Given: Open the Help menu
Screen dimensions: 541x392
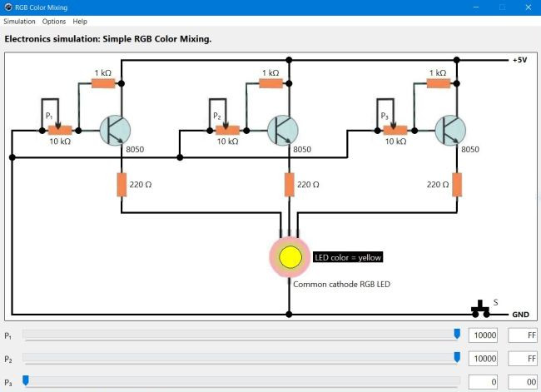Looking at the screenshot, I should pos(80,22).
